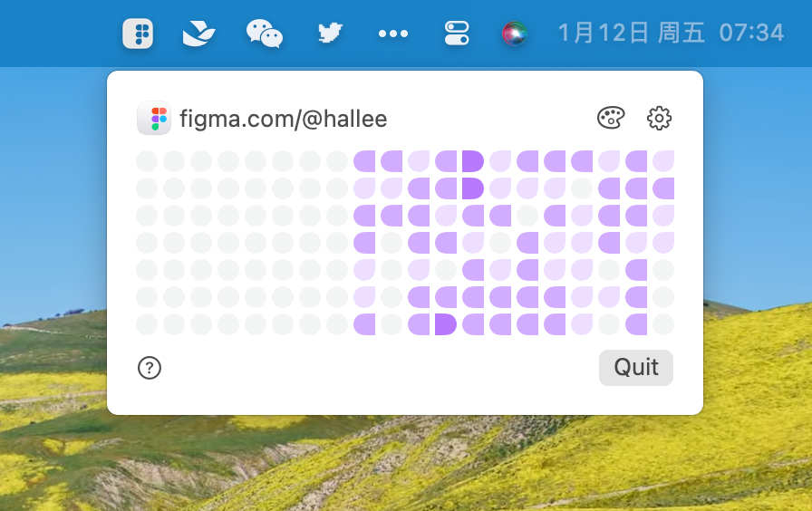
Task: Click the top-left gray empty grid cell
Action: (147, 161)
